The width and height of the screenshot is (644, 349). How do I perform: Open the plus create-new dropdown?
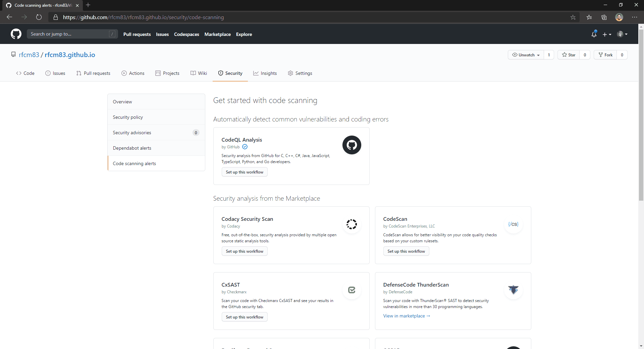pos(607,34)
